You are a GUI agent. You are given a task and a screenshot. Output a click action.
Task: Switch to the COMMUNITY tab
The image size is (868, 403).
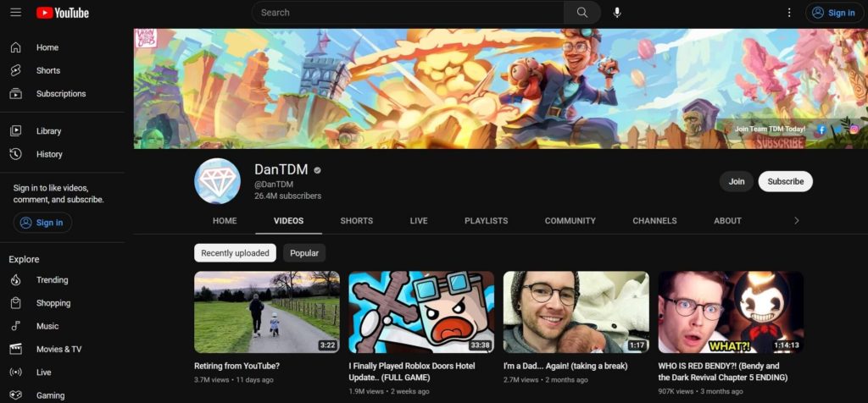(x=570, y=221)
